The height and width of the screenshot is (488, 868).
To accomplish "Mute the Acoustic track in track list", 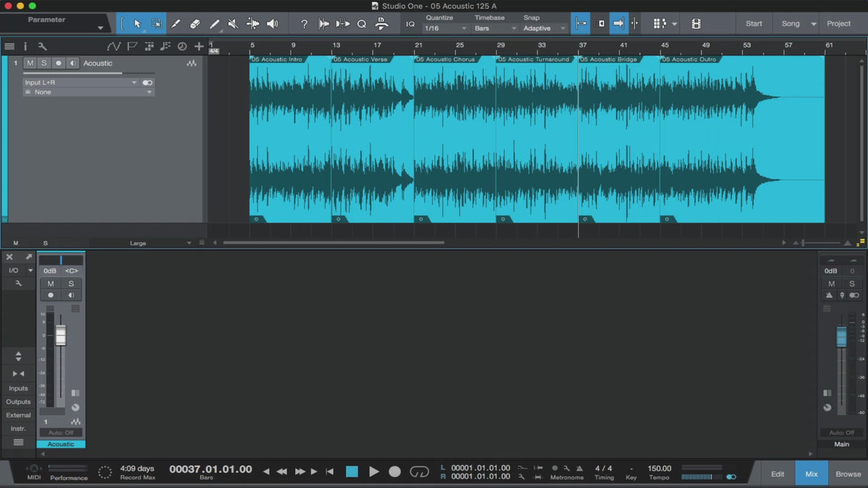I will 30,63.
